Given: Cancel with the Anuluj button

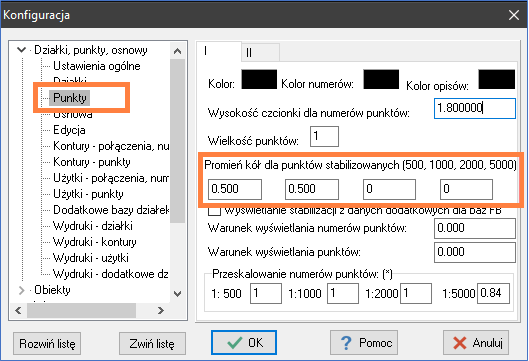Looking at the screenshot, I should (x=476, y=343).
